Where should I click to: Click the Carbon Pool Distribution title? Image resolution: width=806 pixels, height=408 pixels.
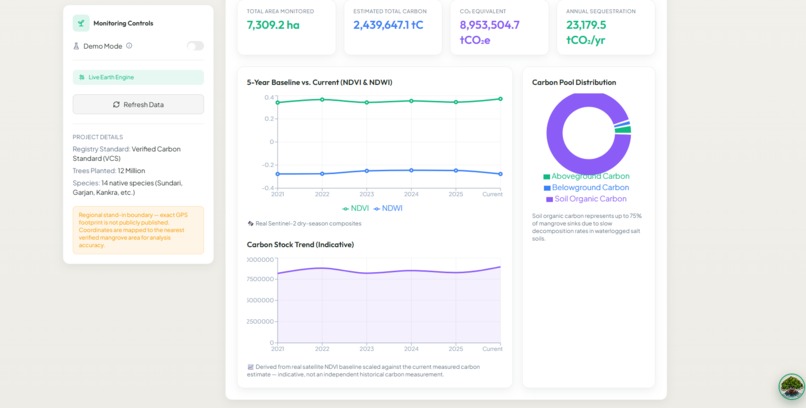click(574, 82)
